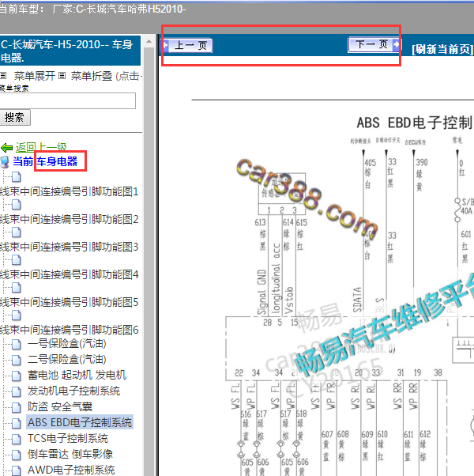
Task: Click document icon next to ABS EBD电子控制系统
Action: click(17, 423)
